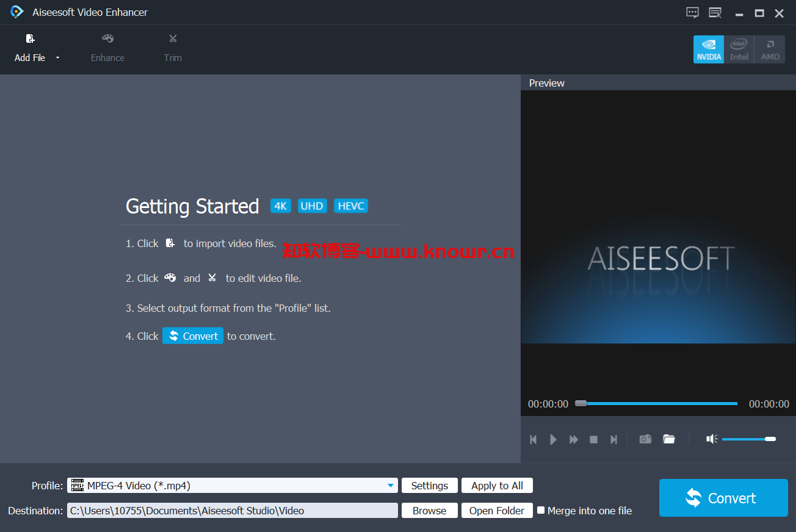Screen dimensions: 796x532
Task: Click the Profile: label
Action: [x=47, y=486]
